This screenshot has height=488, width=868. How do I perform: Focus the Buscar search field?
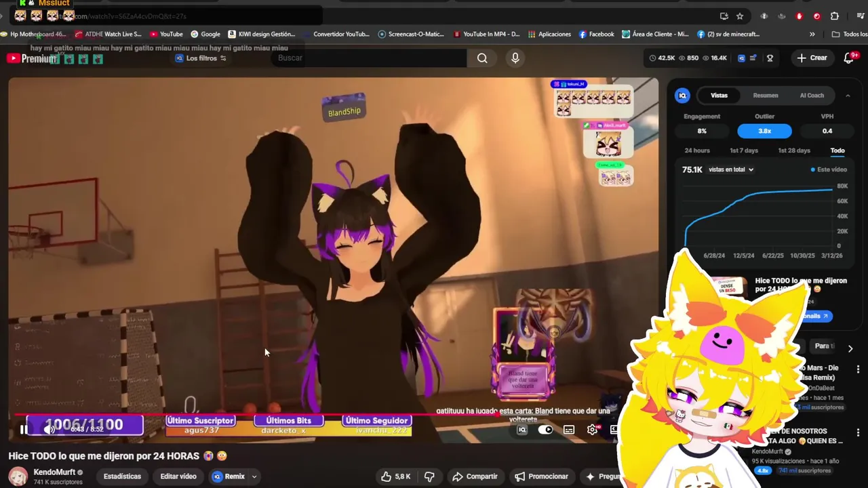370,58
